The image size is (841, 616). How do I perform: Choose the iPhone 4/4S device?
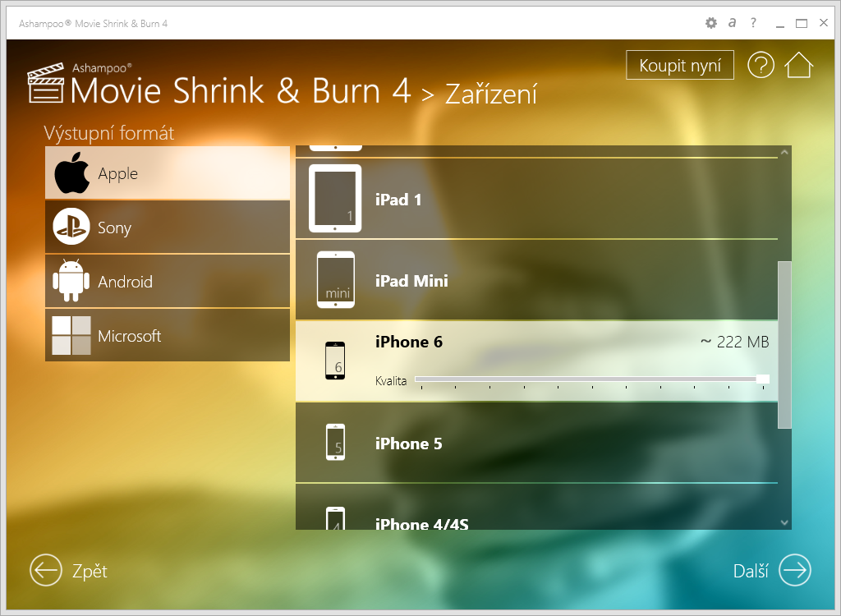point(536,507)
